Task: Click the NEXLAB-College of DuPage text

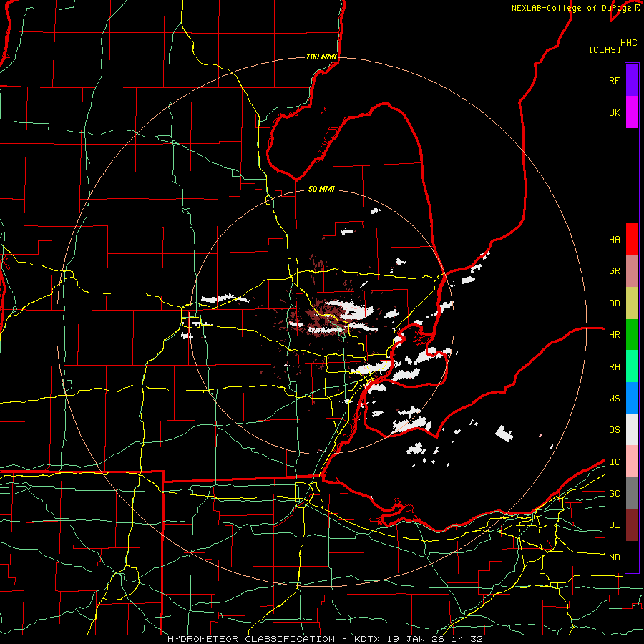Action: click(x=571, y=8)
